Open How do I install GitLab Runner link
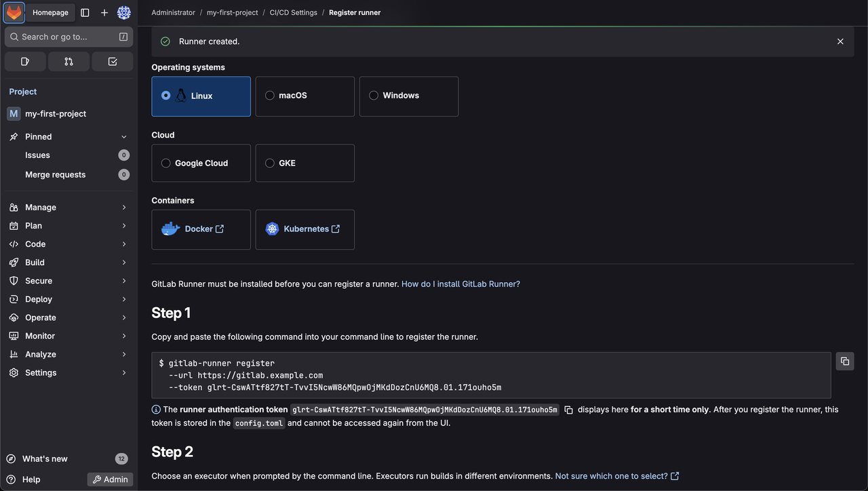 click(x=460, y=284)
